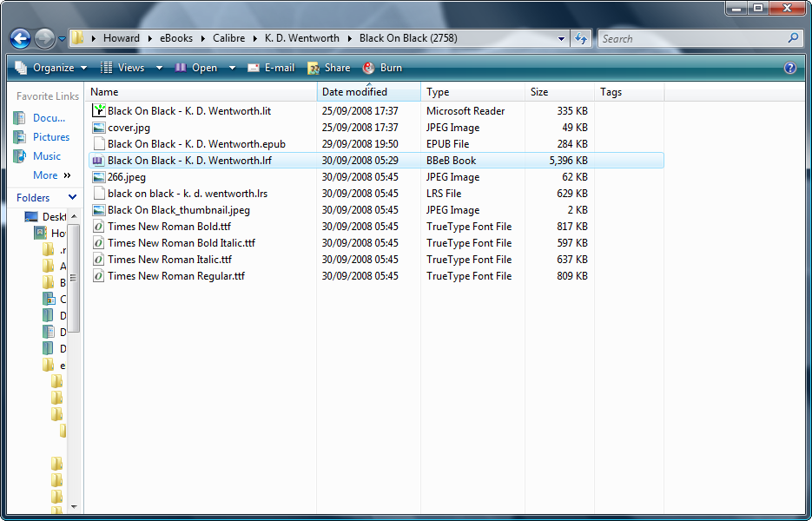Expand More favorite links
Viewport: 812px width, 521px height.
point(52,175)
